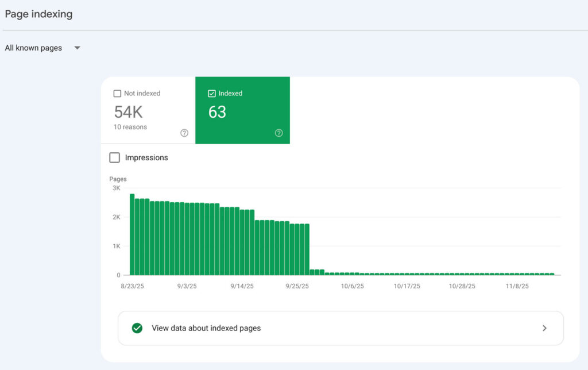This screenshot has width=588, height=370.
Task: Click the Impressions label text
Action: [x=146, y=157]
